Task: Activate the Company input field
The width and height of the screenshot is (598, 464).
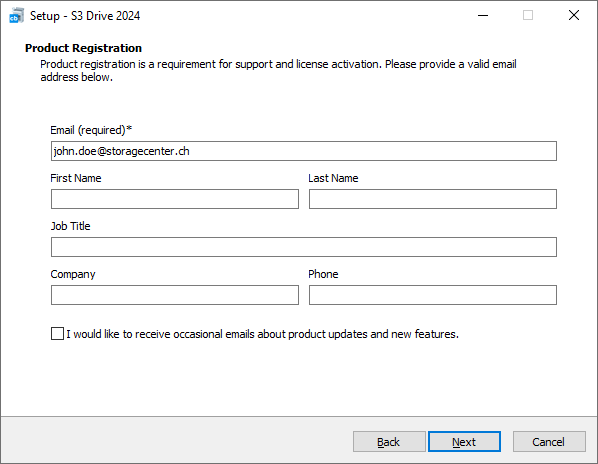Action: click(x=175, y=295)
